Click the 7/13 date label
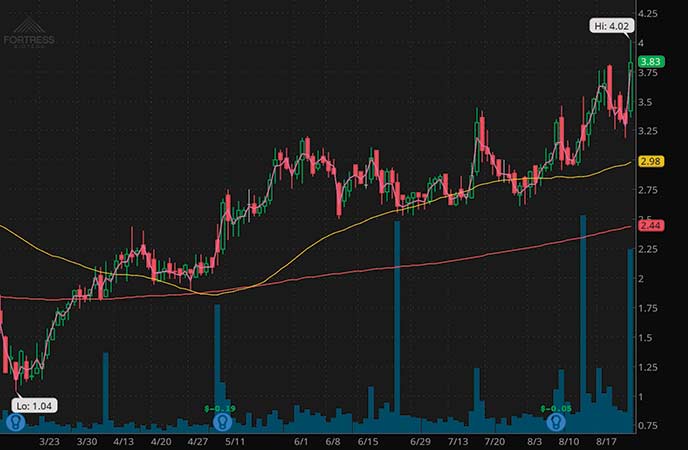Viewport: 688px width, 450px height. point(458,441)
